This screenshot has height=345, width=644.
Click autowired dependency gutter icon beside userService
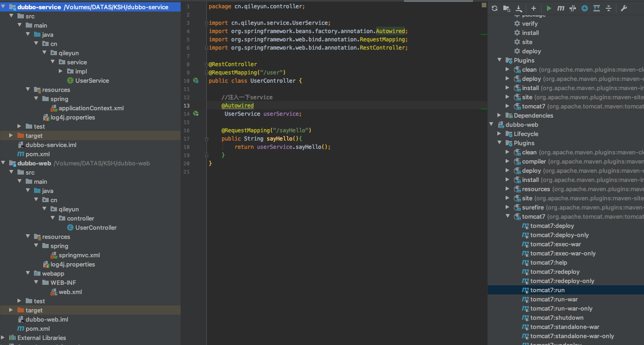click(196, 113)
